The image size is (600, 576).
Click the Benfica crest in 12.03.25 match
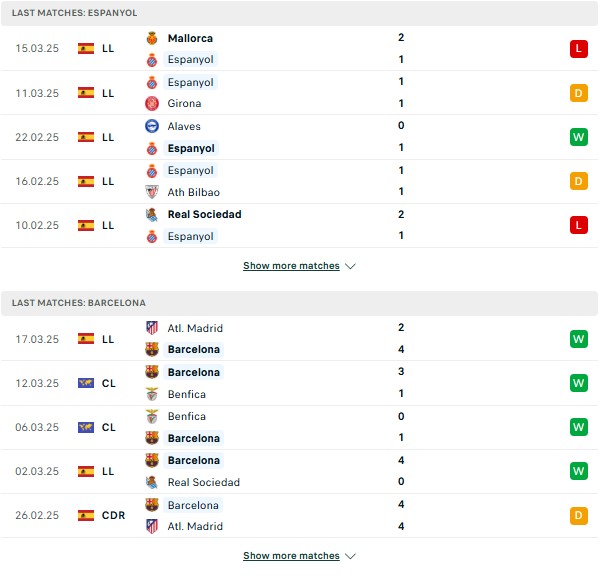(x=152, y=394)
